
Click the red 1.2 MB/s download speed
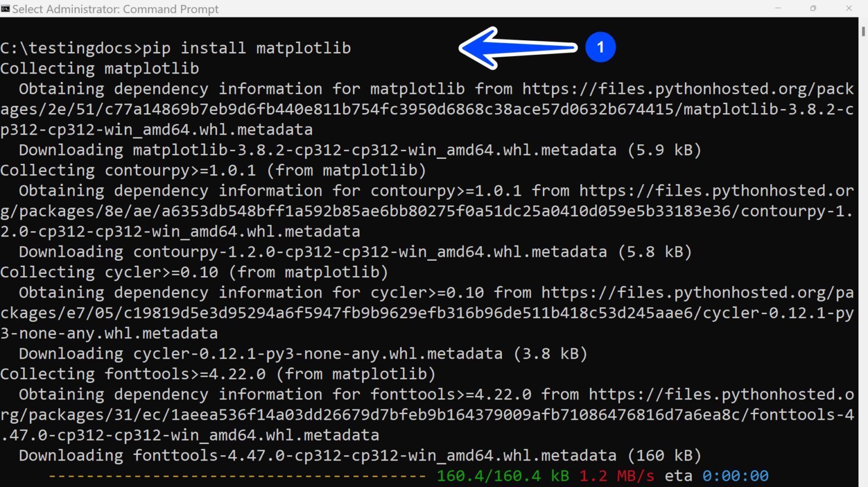617,476
